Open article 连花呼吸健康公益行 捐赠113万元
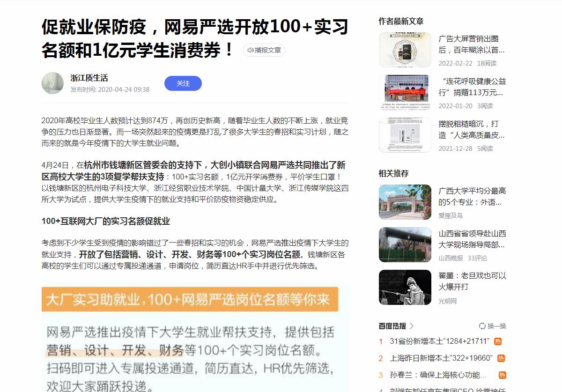Image resolution: width=562 pixels, height=392 pixels. (x=472, y=87)
